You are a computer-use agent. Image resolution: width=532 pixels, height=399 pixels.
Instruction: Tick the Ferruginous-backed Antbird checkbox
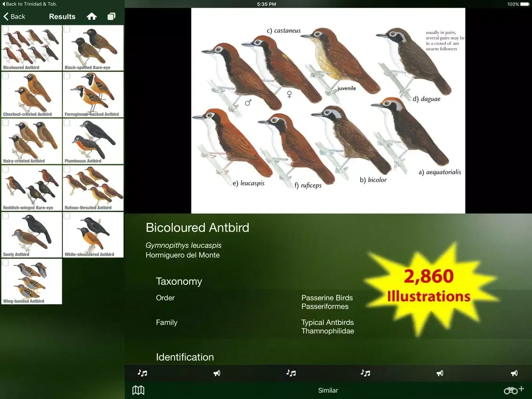[x=67, y=76]
